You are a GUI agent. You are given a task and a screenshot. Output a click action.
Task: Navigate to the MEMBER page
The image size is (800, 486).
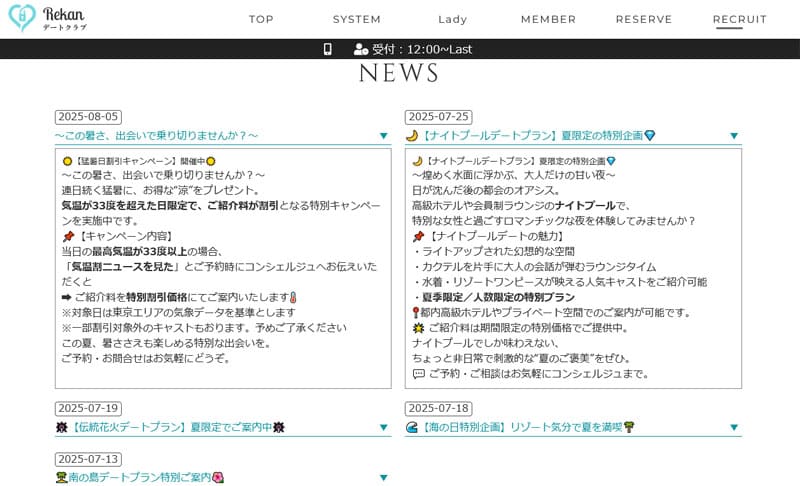pos(548,19)
